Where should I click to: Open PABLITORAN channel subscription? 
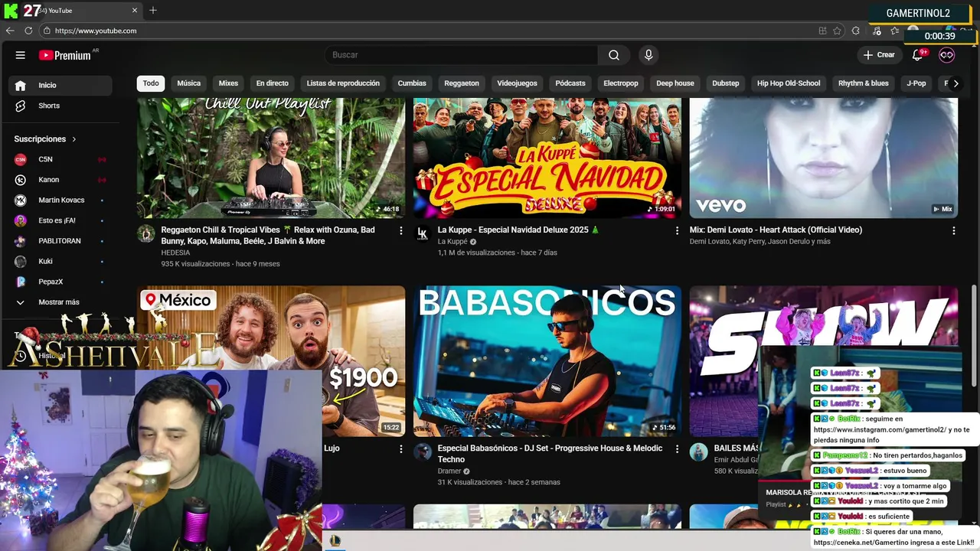60,241
